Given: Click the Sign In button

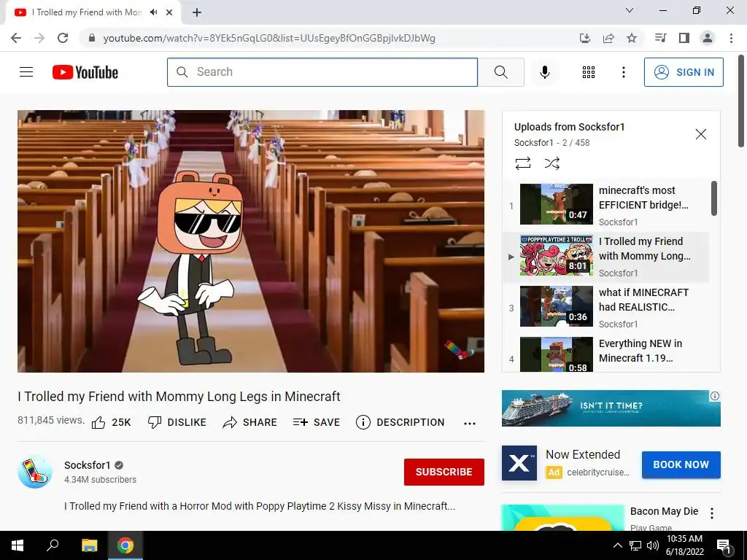Looking at the screenshot, I should 684,72.
